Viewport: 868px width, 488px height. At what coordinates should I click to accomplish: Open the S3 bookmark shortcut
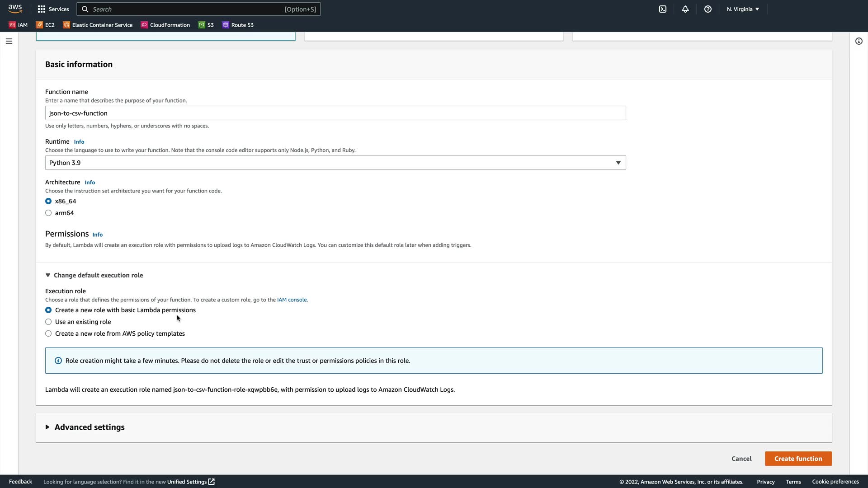coord(206,25)
